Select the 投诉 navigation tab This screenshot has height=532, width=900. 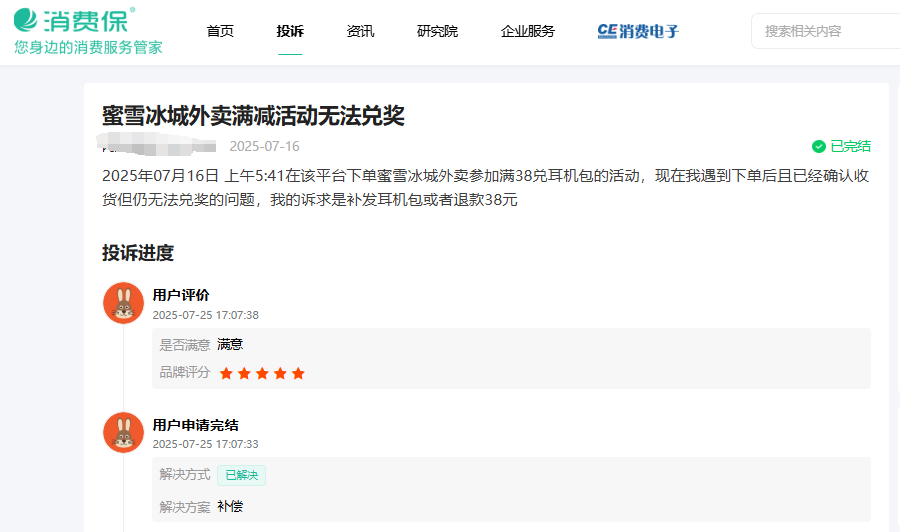(290, 31)
